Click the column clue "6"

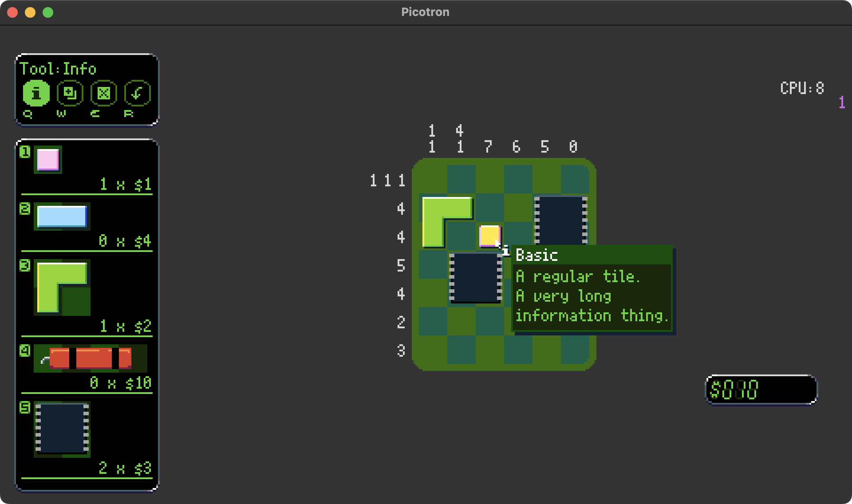pos(517,146)
